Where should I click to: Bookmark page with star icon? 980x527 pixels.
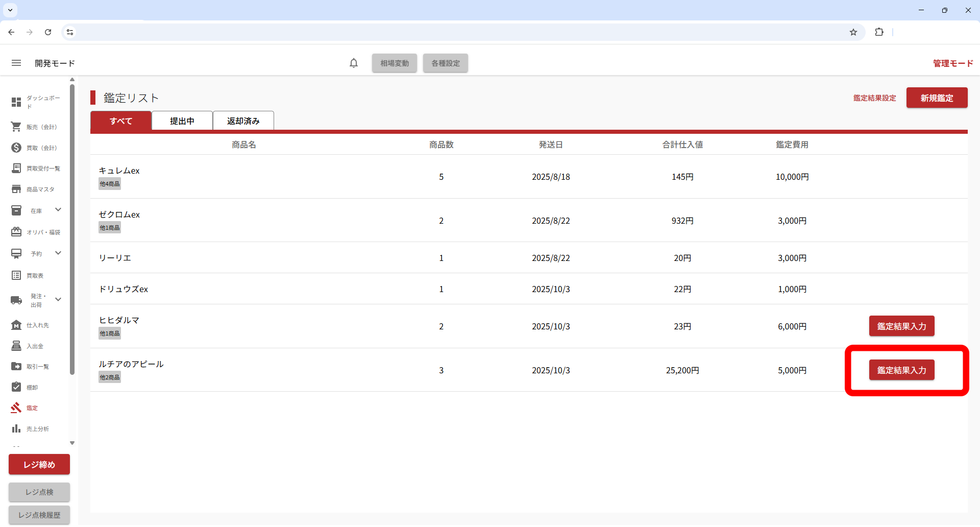coord(853,32)
